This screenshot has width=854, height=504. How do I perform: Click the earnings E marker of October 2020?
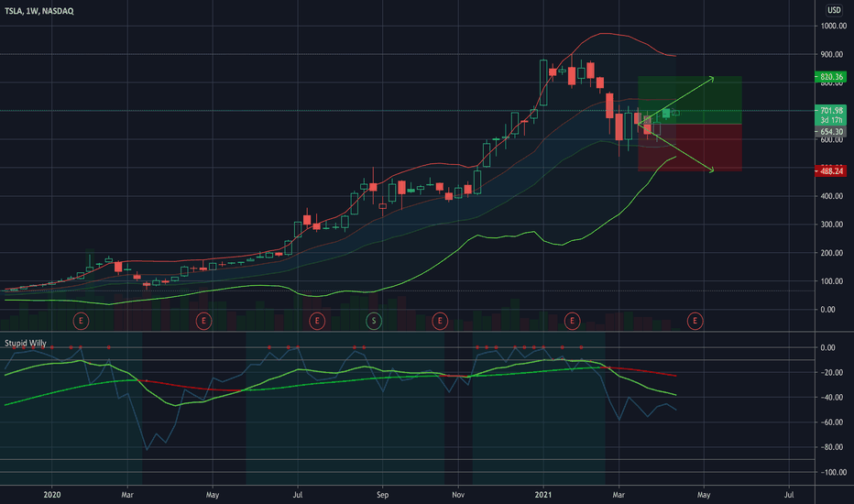[x=440, y=321]
